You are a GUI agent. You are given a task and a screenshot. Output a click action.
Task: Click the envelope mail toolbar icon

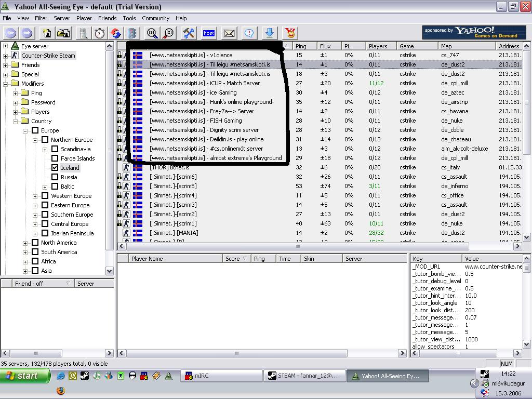(x=229, y=33)
